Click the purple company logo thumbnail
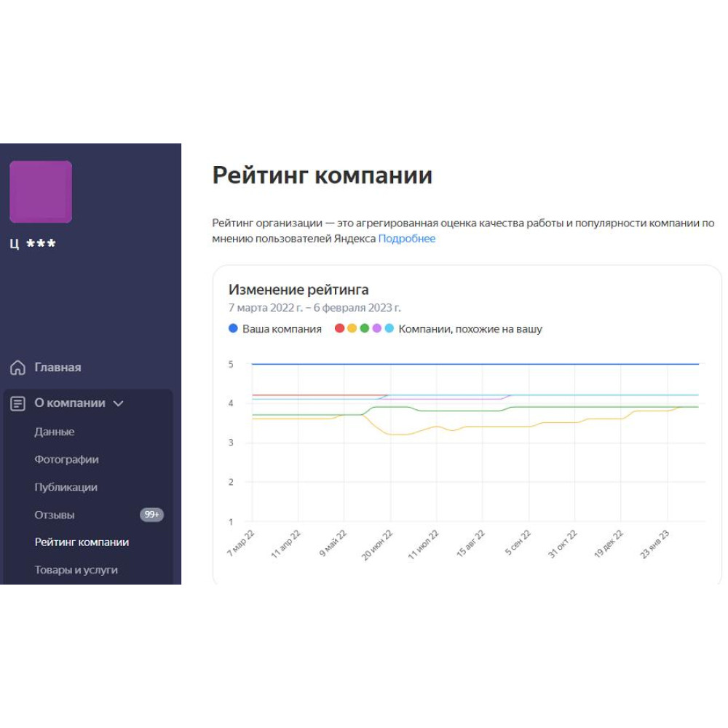This screenshot has height=728, width=728. click(41, 191)
